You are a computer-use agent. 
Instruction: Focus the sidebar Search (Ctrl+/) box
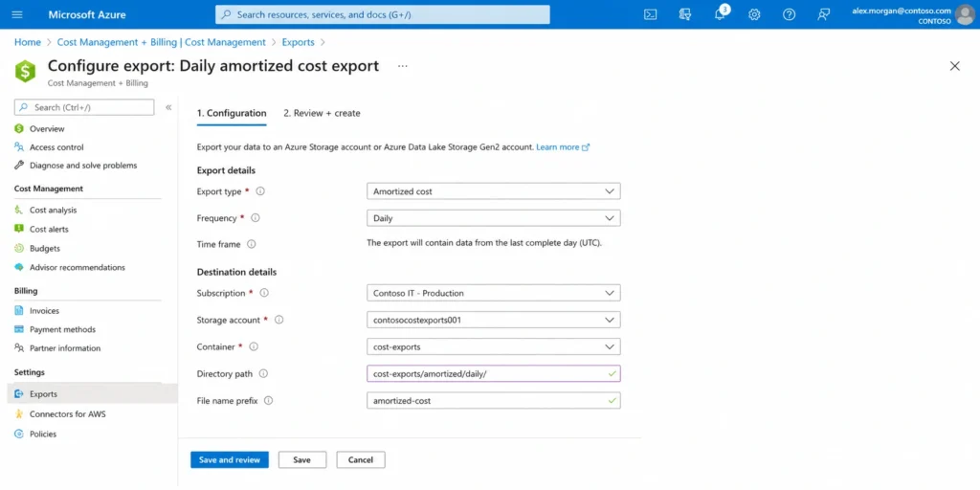[x=84, y=107]
